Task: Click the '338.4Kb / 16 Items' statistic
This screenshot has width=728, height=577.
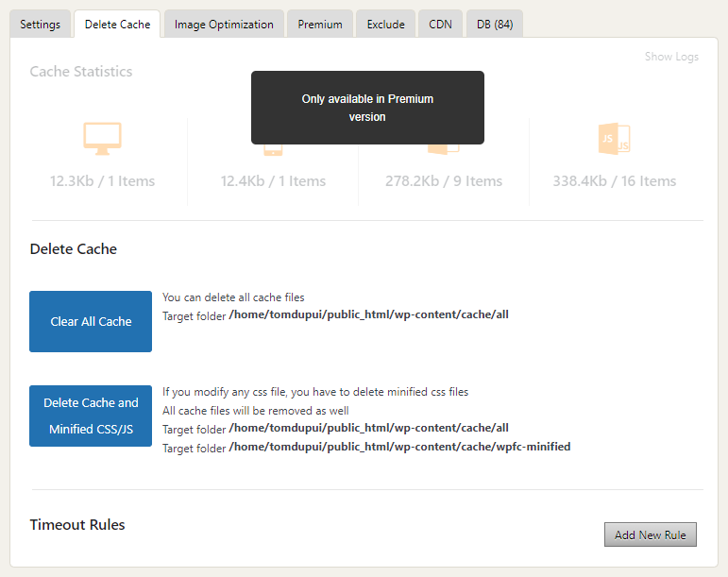Action: pos(615,181)
